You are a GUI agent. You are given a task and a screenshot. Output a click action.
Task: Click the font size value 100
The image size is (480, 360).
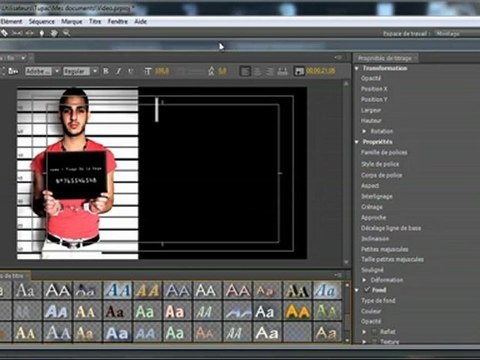point(162,71)
